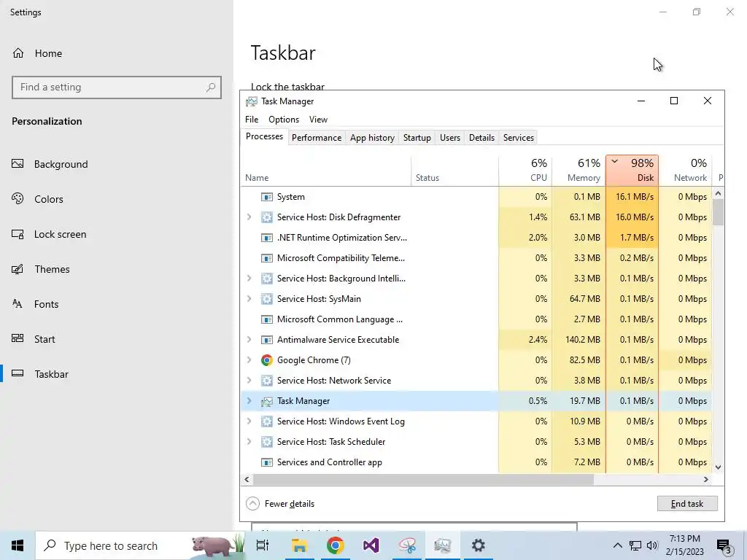
Task: Click the Themes icon in Settings
Action: click(18, 269)
